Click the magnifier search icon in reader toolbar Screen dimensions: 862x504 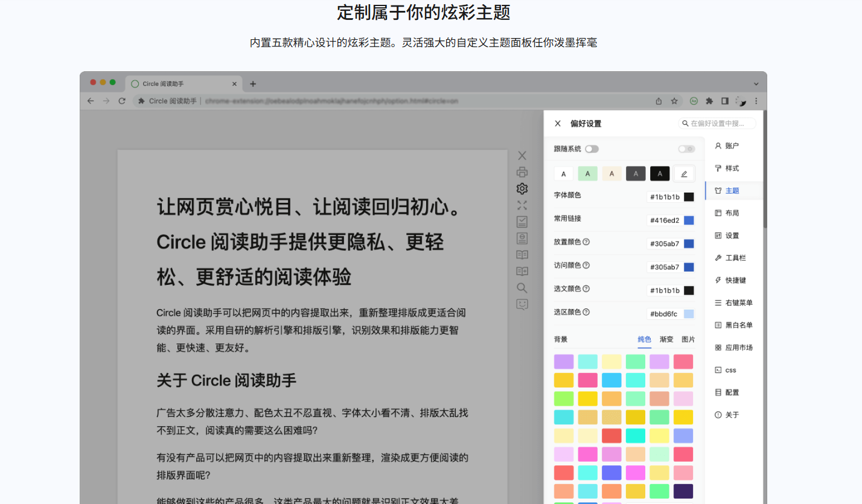click(522, 288)
